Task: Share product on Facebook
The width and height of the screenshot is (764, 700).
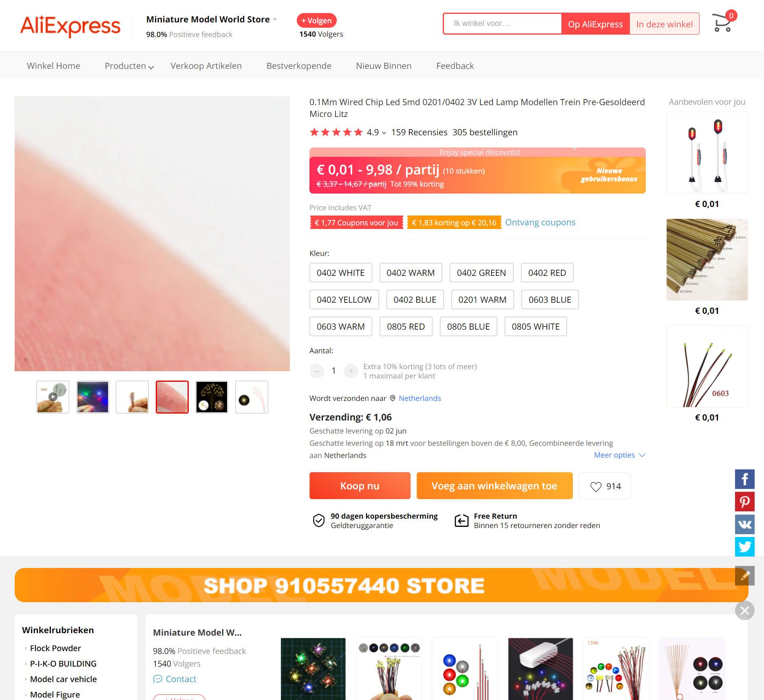Action: click(744, 479)
